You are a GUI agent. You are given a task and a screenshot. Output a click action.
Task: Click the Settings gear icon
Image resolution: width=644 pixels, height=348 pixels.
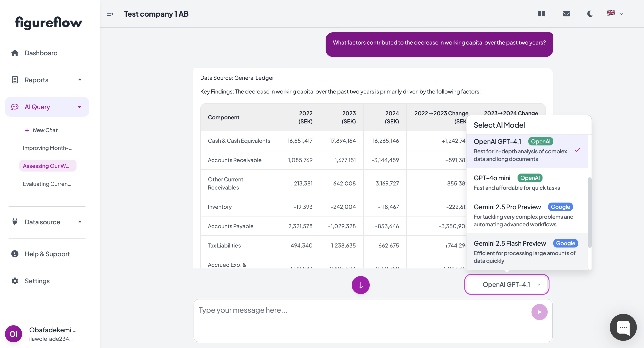(15, 281)
